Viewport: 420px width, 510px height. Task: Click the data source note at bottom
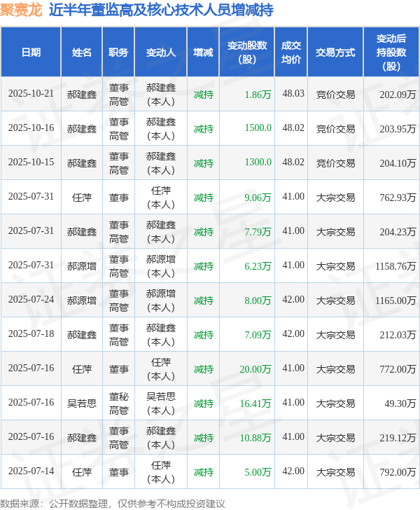click(113, 504)
